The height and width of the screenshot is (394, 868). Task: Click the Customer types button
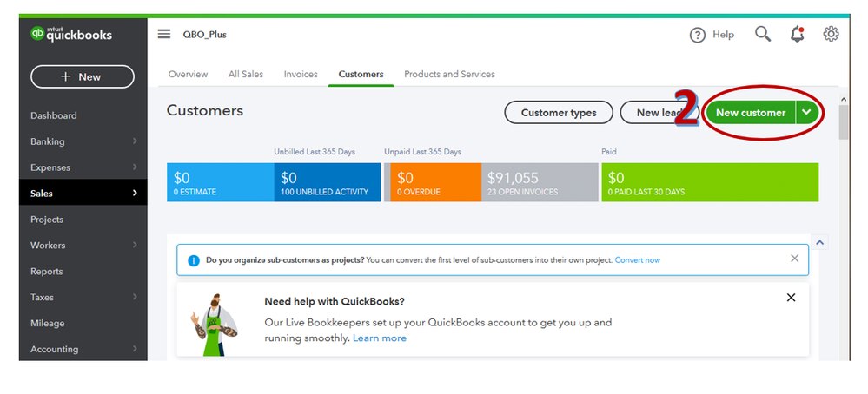559,113
